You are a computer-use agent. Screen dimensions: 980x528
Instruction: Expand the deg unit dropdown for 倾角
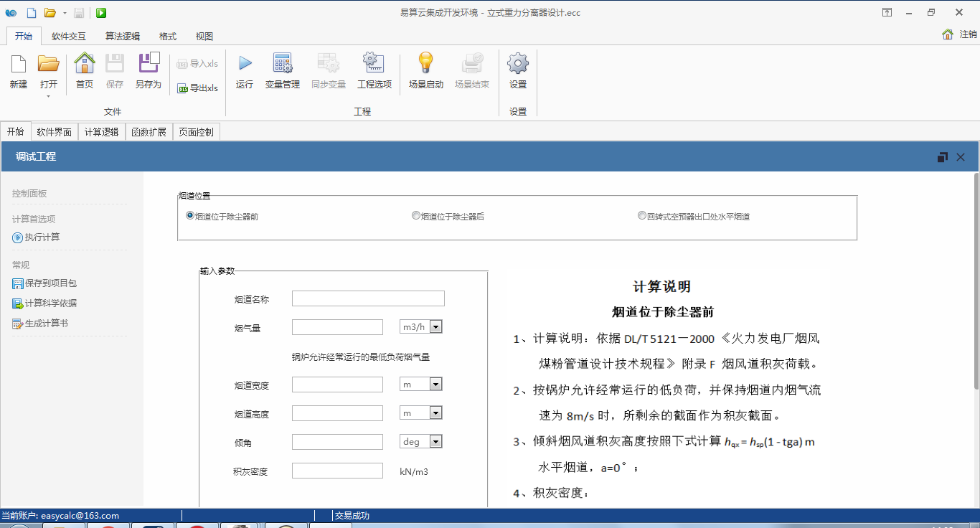(435, 442)
